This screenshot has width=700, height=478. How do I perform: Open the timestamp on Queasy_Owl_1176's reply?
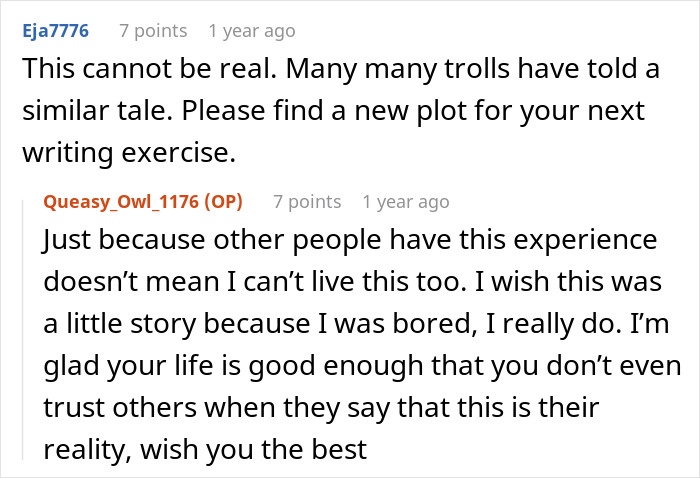406,202
